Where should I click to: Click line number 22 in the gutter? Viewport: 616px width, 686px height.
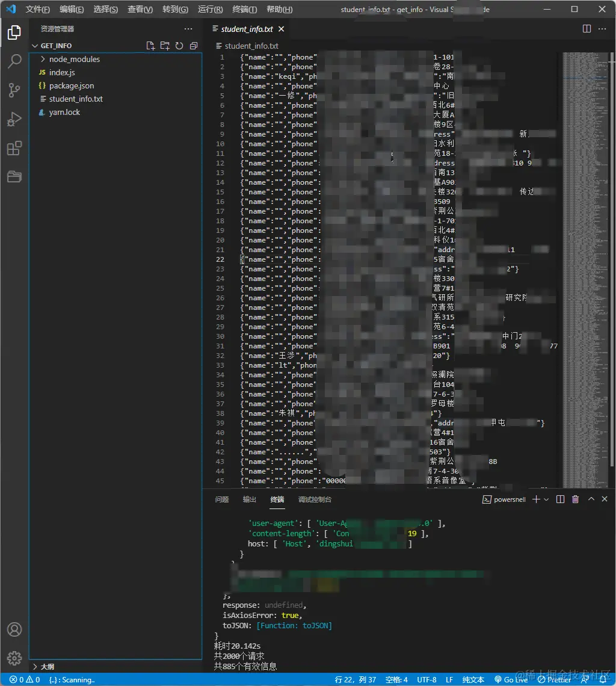tap(220, 259)
